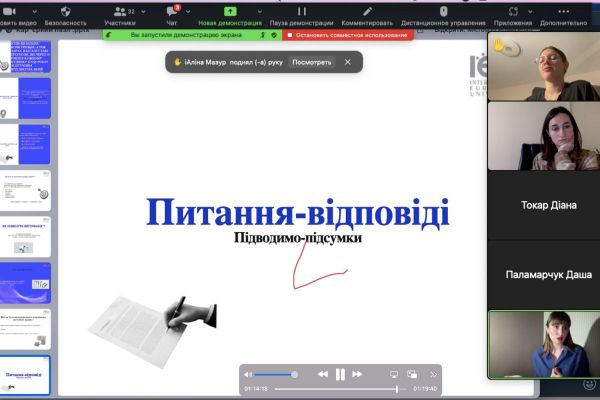Click the green Новая демонстрация share icon
Viewport: 600px width, 400px height.
(x=229, y=12)
